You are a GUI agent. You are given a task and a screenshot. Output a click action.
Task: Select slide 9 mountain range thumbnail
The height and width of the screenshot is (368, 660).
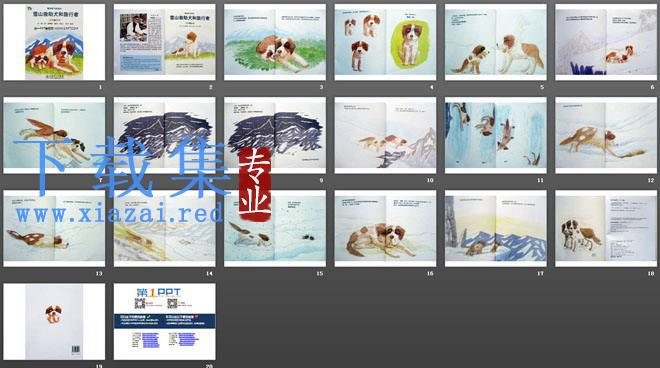(x=275, y=135)
